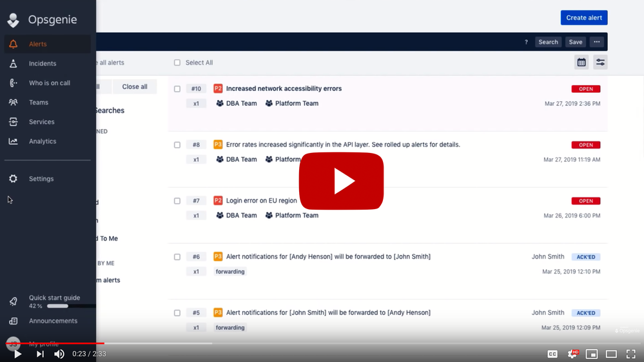Open the filter sliders icon
The image size is (644, 362).
(600, 63)
